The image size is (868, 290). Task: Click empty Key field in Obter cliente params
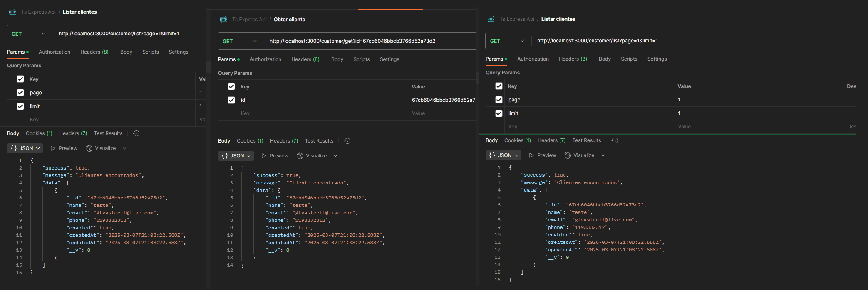(x=322, y=113)
